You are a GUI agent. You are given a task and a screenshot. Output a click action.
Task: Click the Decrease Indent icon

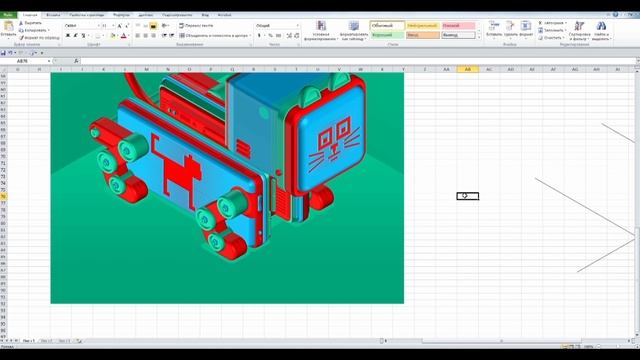point(164,36)
